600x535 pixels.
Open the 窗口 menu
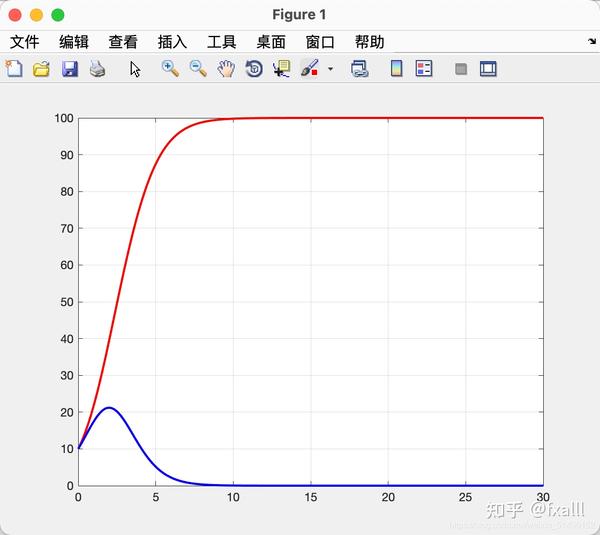click(320, 42)
